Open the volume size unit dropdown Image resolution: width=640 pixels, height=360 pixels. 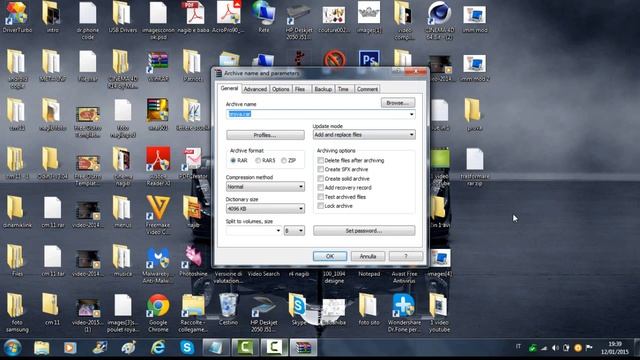[294, 231]
